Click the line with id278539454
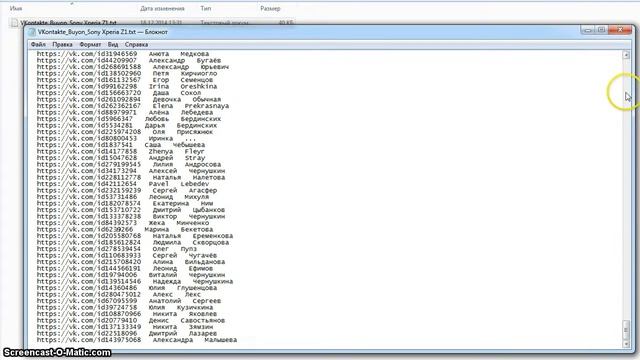 coord(117,249)
